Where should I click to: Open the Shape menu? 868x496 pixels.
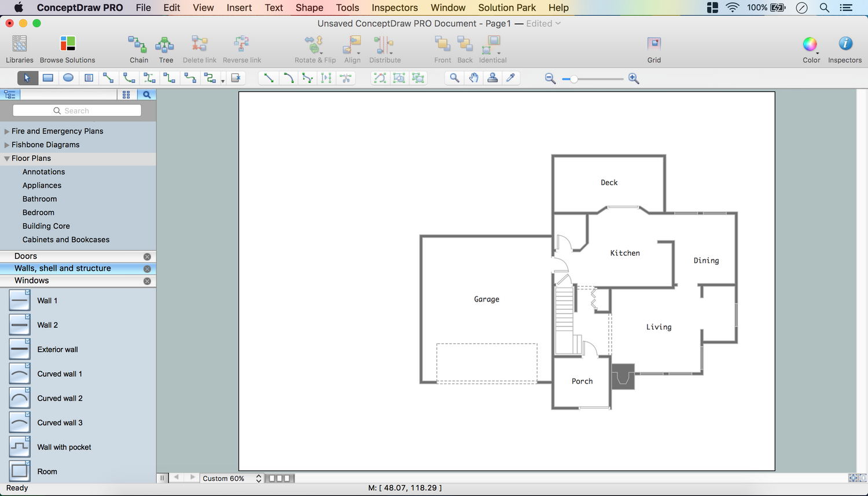309,8
